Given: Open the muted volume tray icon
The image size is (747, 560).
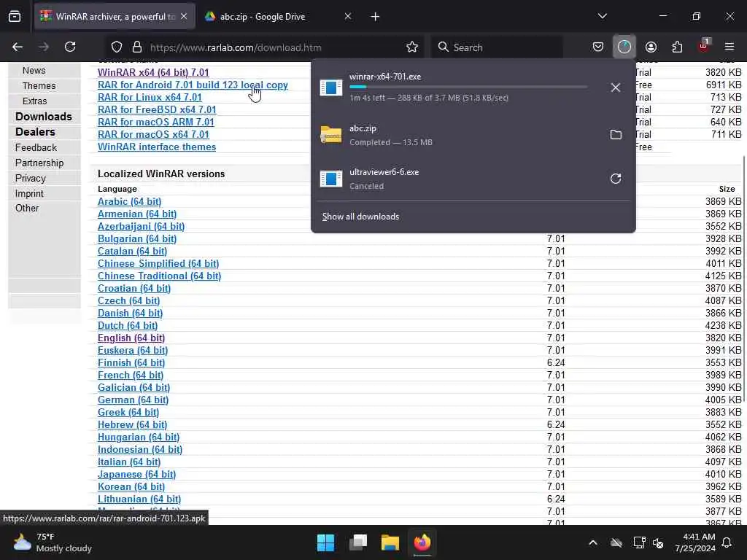Looking at the screenshot, I should click(x=658, y=542).
